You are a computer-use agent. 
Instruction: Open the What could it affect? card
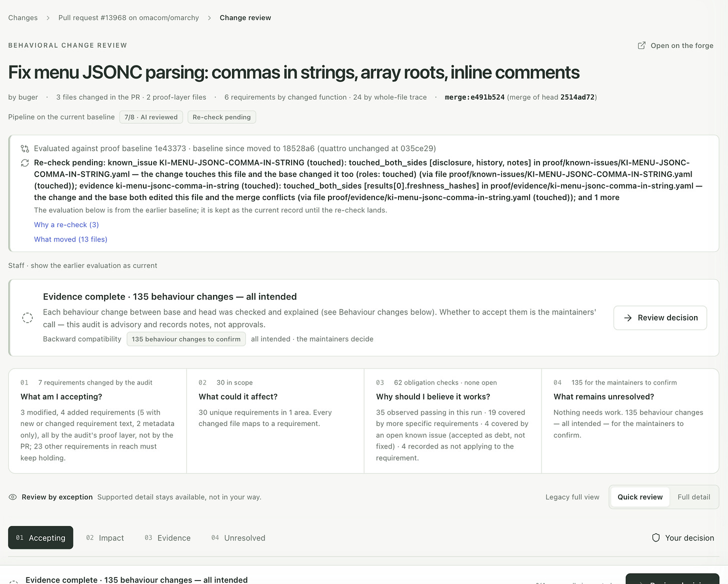pyautogui.click(x=275, y=421)
